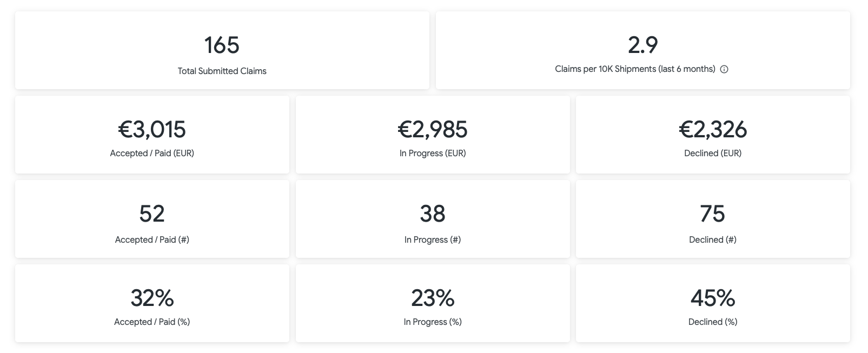The width and height of the screenshot is (868, 353).
Task: Click the 52 accepted claims count
Action: 152,214
